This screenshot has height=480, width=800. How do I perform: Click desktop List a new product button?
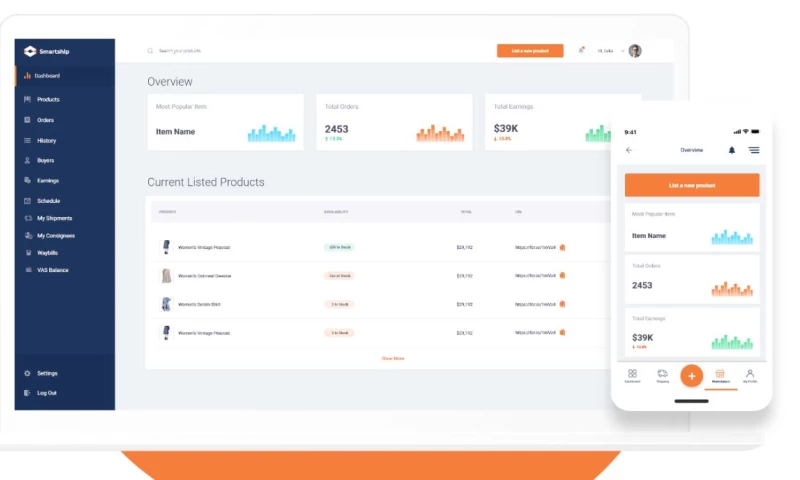[x=529, y=51]
